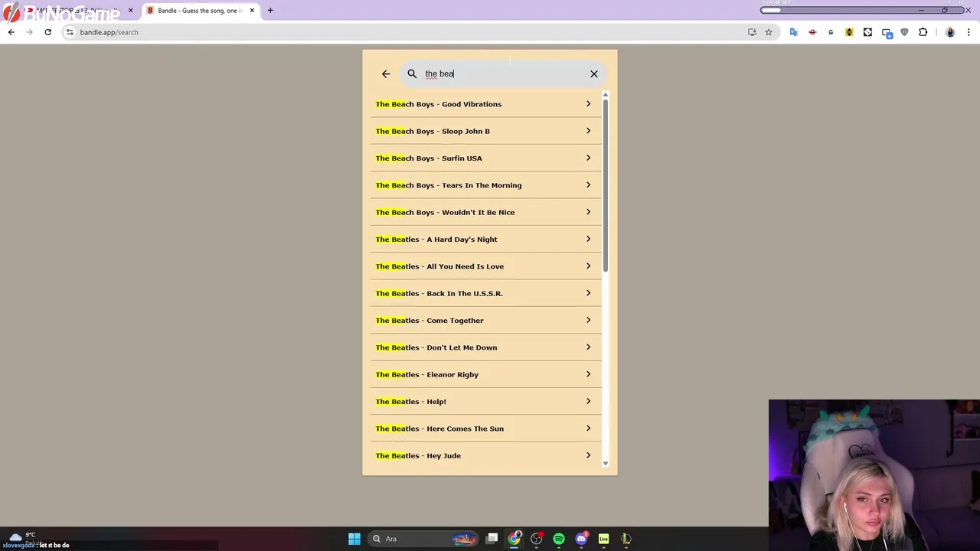Expand chevron for Help! row
980x551 pixels.
(x=588, y=401)
